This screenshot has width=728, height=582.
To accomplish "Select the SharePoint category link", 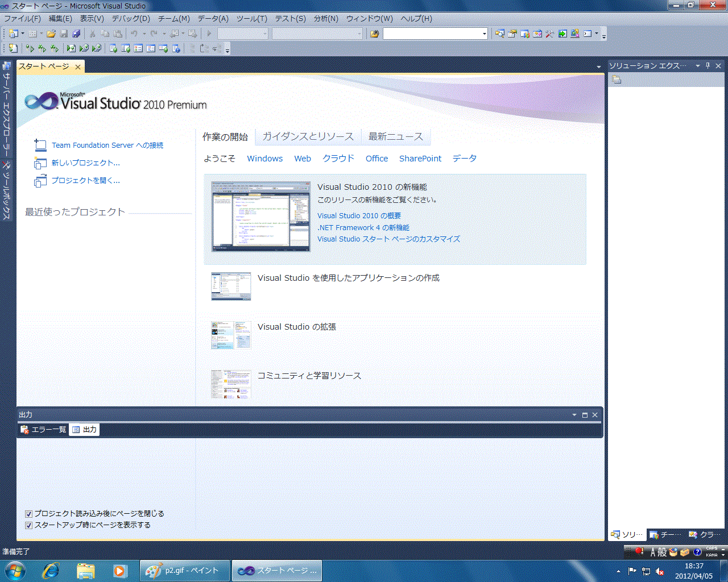I will (x=420, y=159).
